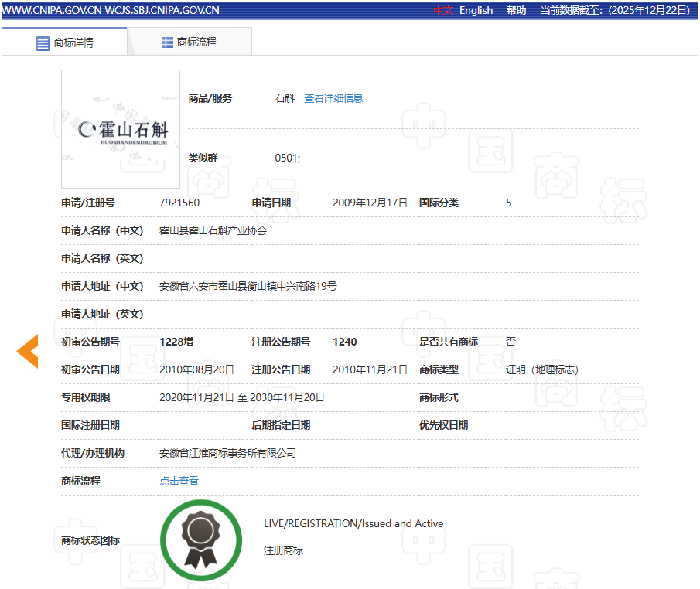Open the 点击查看 trademark process link
700x589 pixels.
click(179, 481)
